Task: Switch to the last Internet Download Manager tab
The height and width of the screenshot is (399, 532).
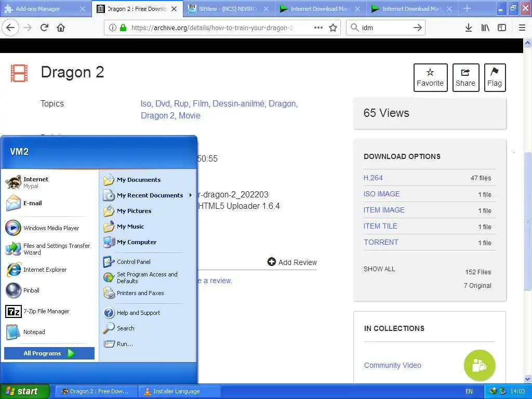Action: [x=411, y=9]
